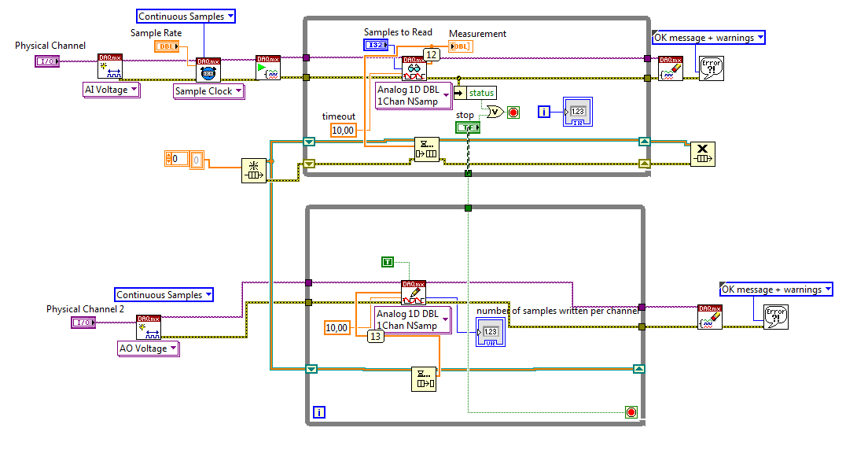Select the Physical Channel I/O terminal
Screen dimensions: 868x450
47,61
